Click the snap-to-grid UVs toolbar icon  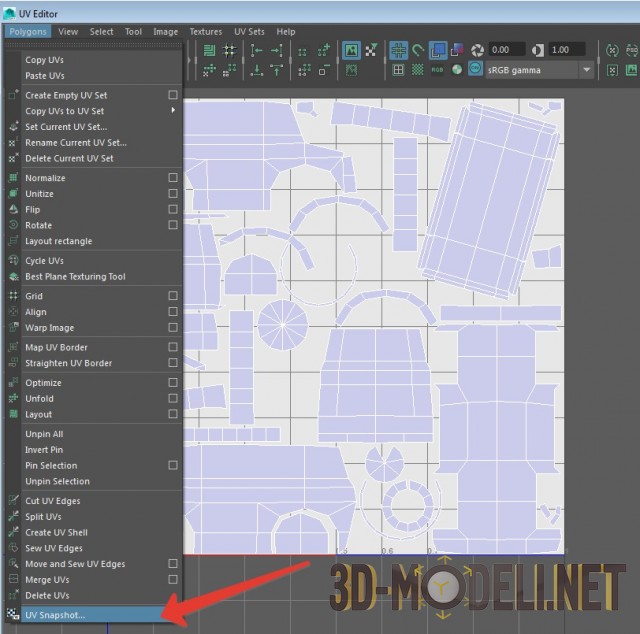(x=229, y=50)
